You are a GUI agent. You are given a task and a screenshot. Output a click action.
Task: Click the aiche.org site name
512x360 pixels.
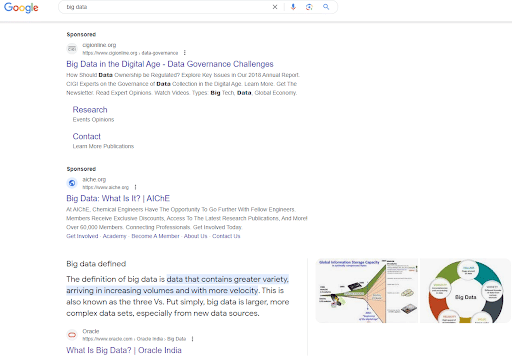point(94,179)
